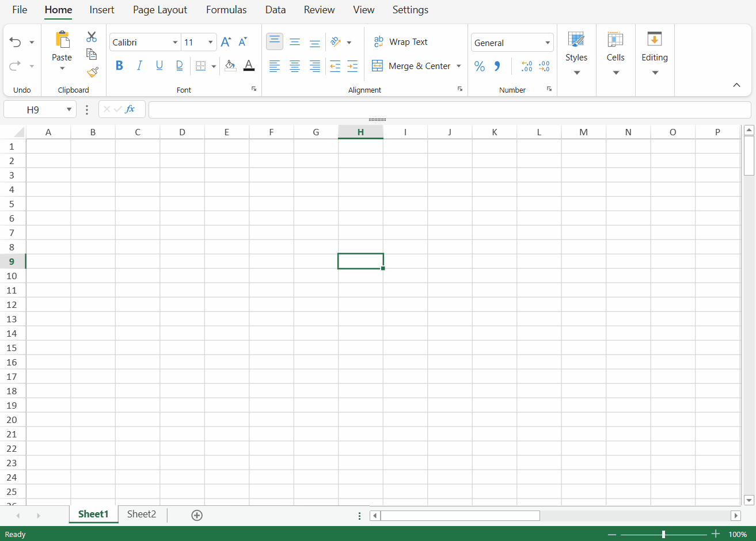Click Align Right icon
Image resolution: width=756 pixels, height=541 pixels.
(x=315, y=66)
